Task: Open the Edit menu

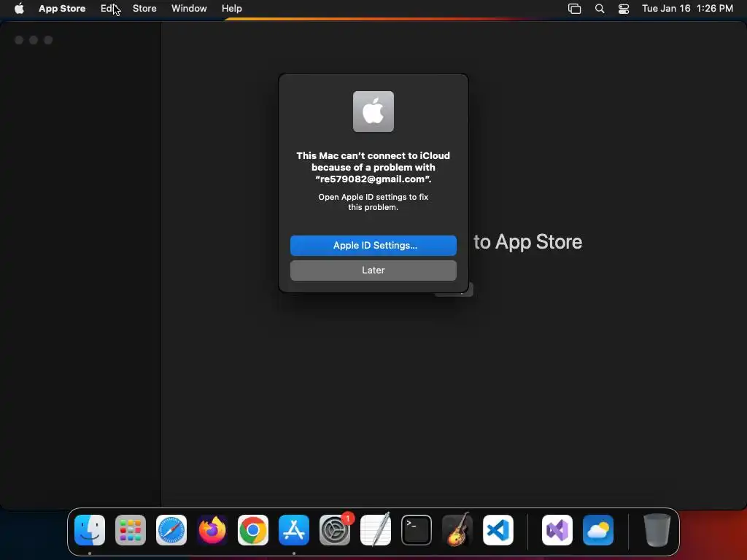Action: click(109, 9)
